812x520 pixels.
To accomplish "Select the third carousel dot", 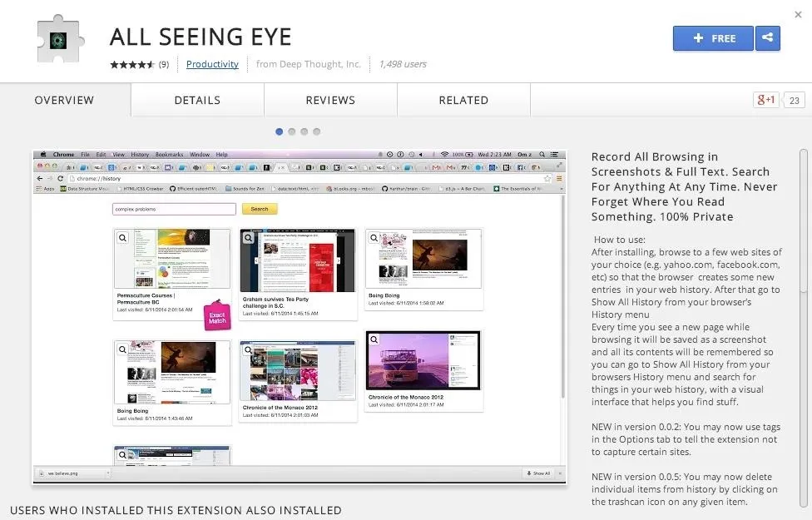I will [304, 131].
